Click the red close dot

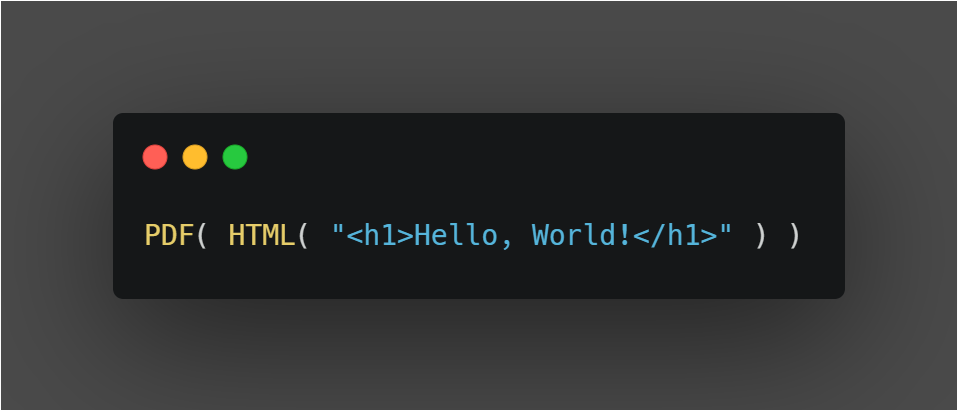(155, 157)
